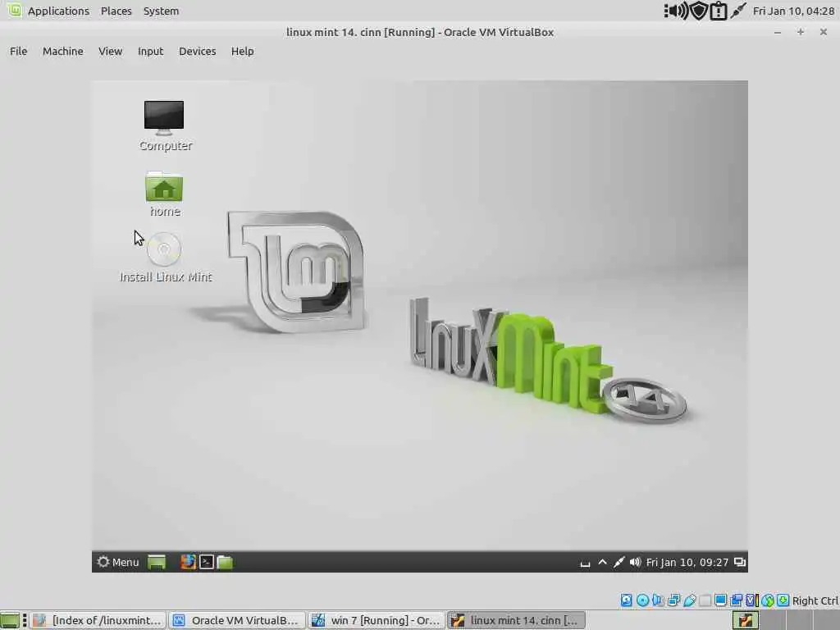Open the Help menu
The height and width of the screenshot is (630, 840).
[242, 52]
